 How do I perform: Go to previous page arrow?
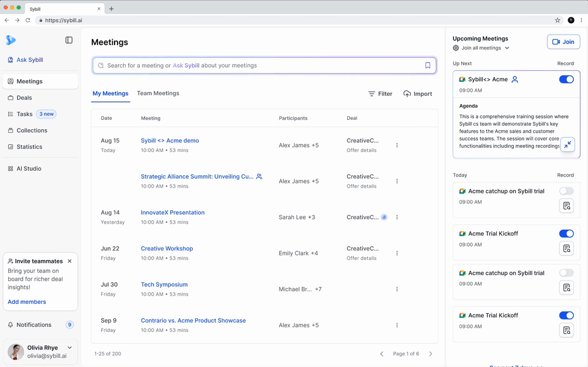click(382, 354)
